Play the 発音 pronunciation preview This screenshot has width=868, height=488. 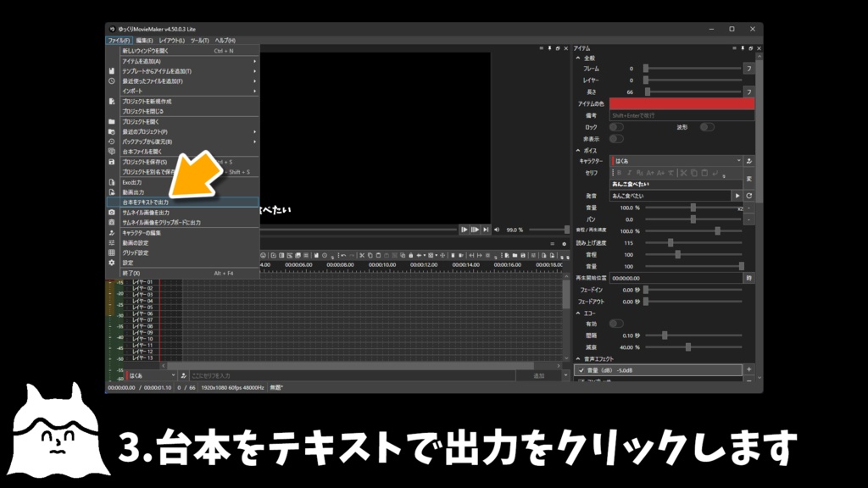[737, 196]
